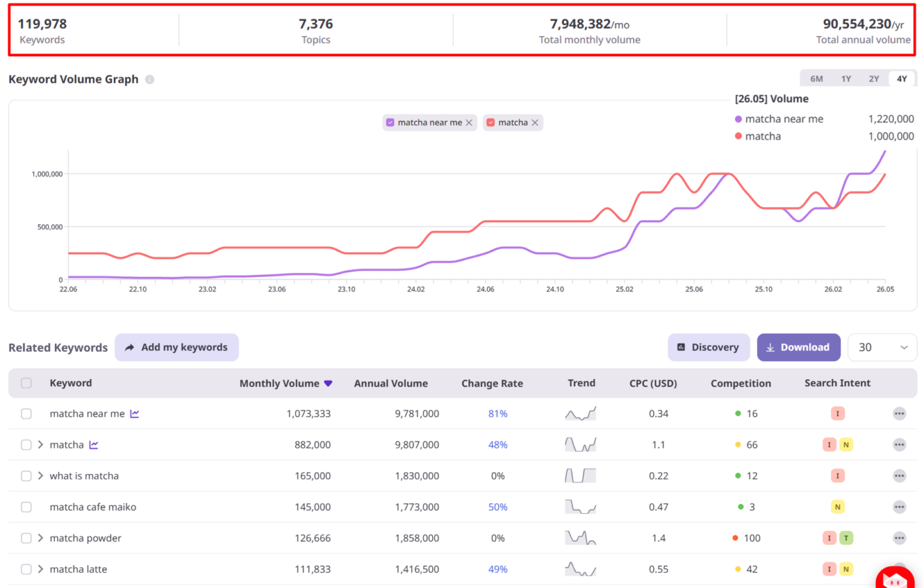Image resolution: width=924 pixels, height=588 pixels.
Task: Open more options for 'matcha near me' row
Action: point(900,414)
